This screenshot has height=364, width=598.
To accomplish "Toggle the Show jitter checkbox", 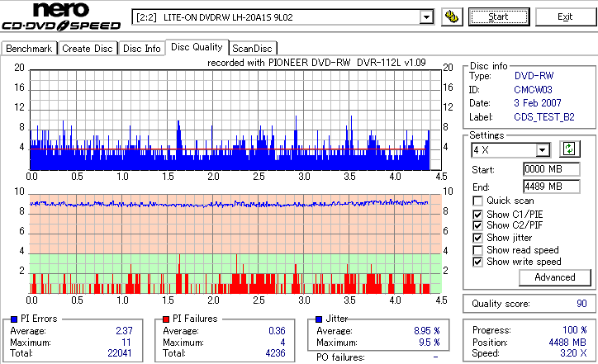I will coord(477,238).
